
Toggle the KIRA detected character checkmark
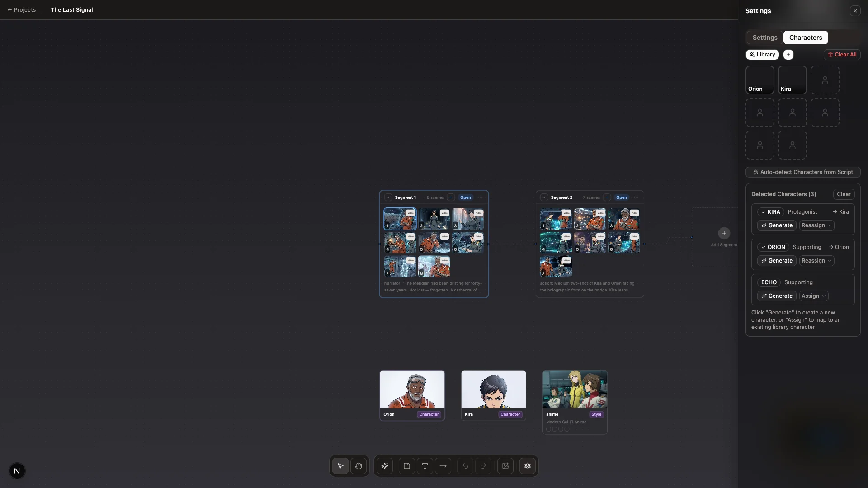point(770,212)
